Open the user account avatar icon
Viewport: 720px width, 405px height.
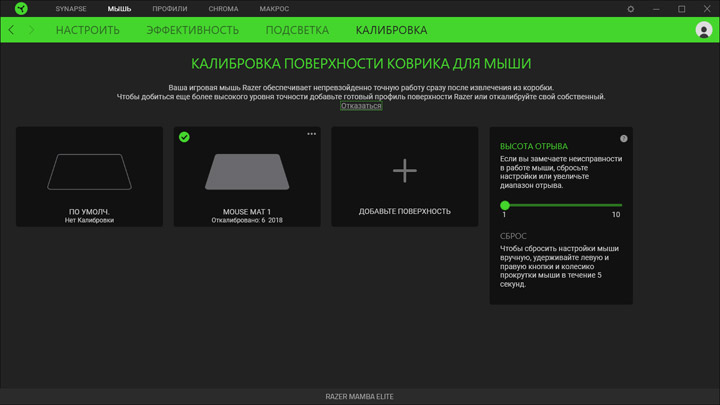tap(703, 30)
